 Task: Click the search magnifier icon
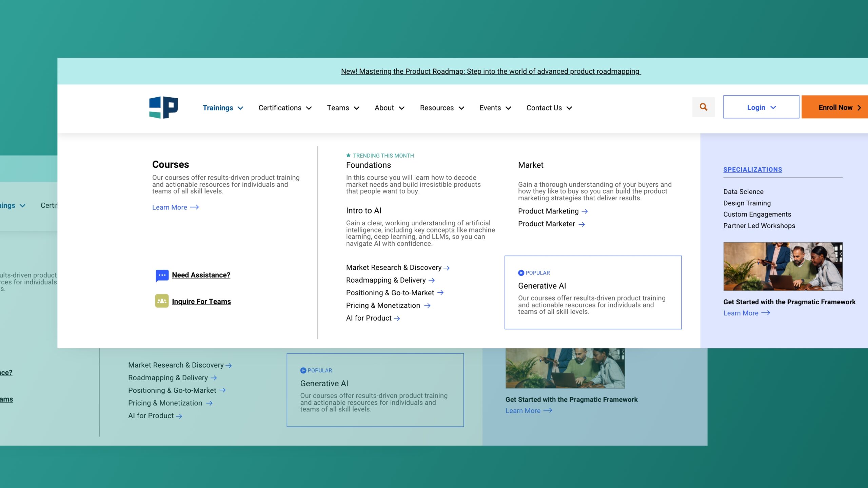703,107
